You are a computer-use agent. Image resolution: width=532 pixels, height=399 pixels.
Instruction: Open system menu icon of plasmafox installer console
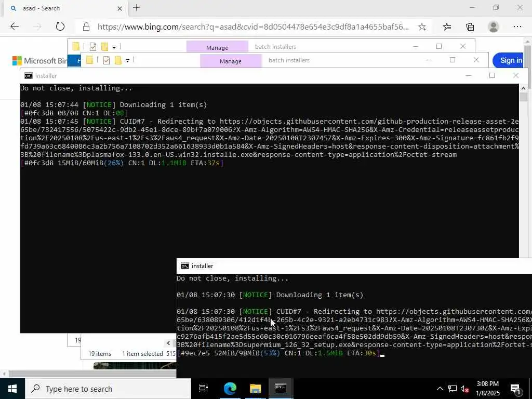pyautogui.click(x=29, y=76)
